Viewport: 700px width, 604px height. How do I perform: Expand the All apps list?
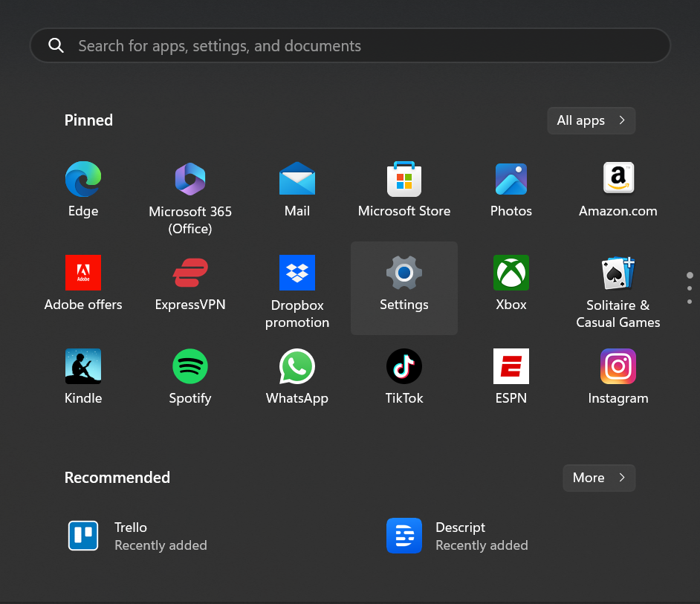coord(591,120)
